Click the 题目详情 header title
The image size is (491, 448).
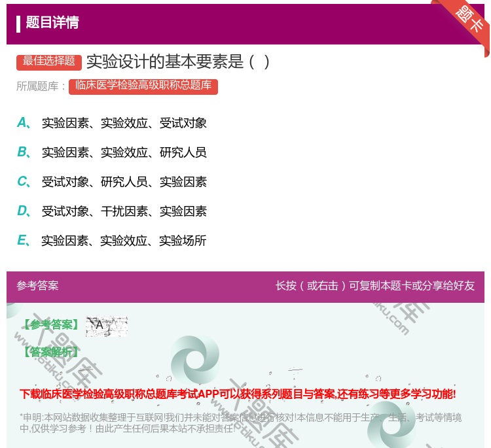(x=52, y=23)
